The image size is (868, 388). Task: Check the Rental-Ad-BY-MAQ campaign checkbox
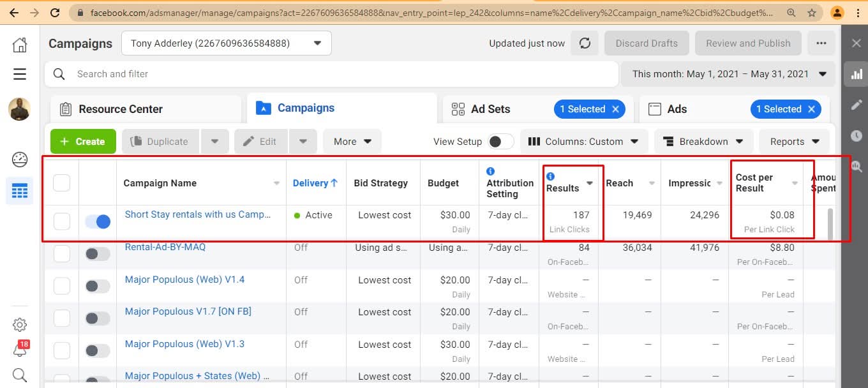click(x=62, y=253)
